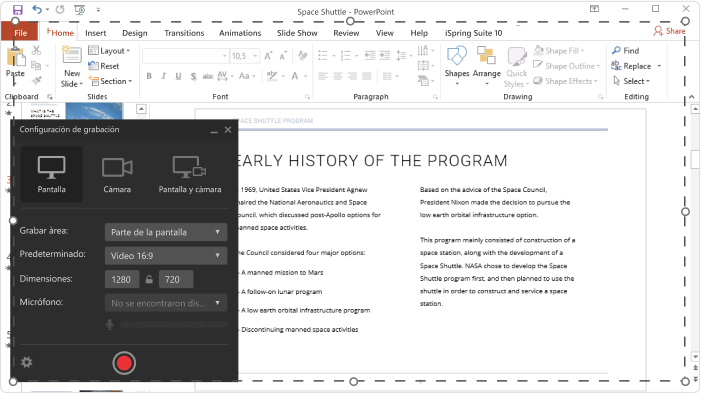Open Shape Effects dropdown
The width and height of the screenshot is (701, 393).
click(566, 81)
